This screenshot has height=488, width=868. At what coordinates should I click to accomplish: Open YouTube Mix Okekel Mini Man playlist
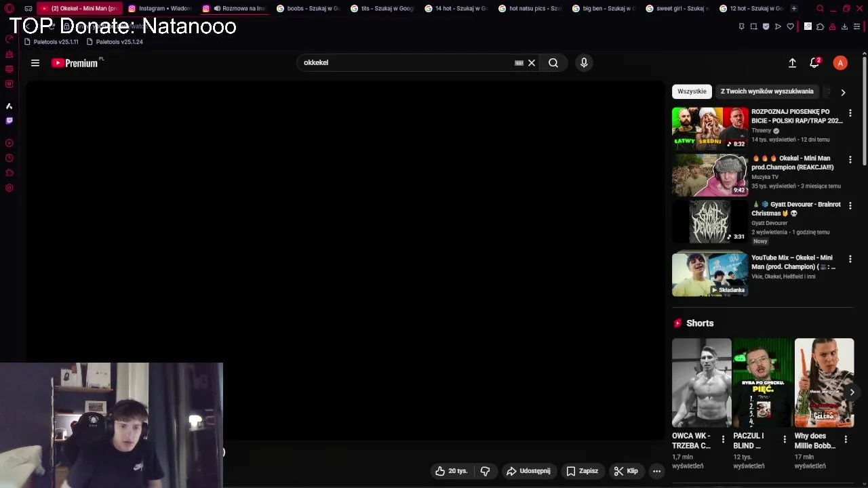click(709, 274)
